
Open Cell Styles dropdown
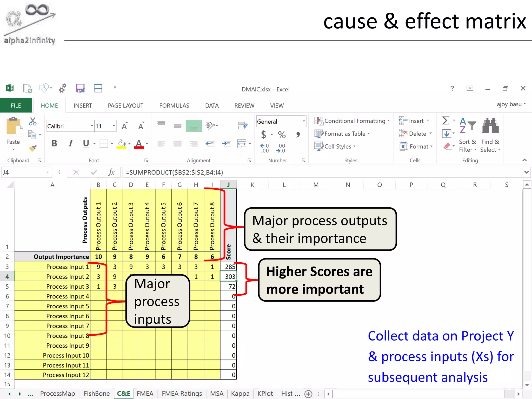tap(335, 147)
